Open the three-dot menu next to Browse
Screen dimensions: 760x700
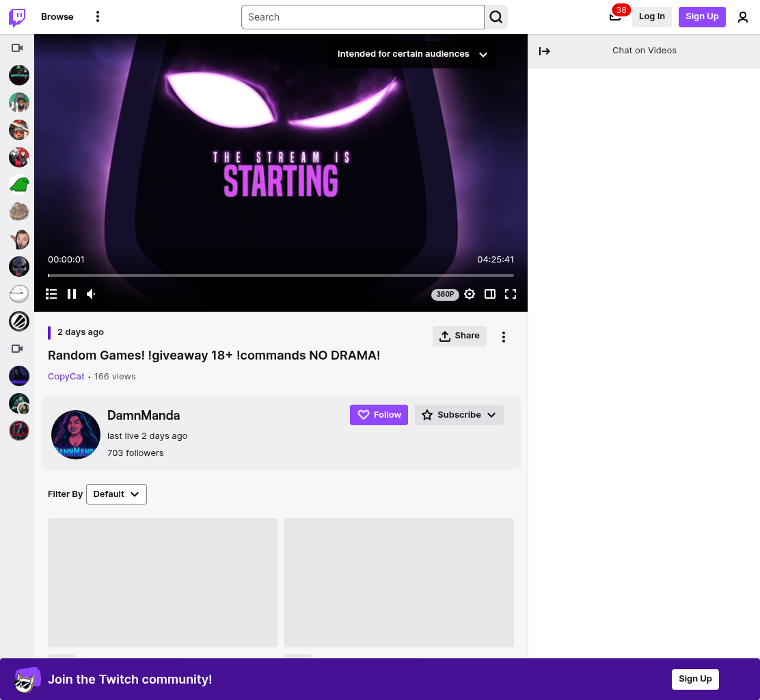(x=98, y=17)
